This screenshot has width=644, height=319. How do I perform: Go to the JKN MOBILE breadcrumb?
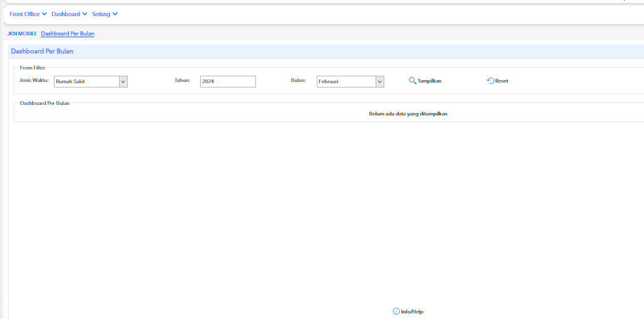pos(22,34)
